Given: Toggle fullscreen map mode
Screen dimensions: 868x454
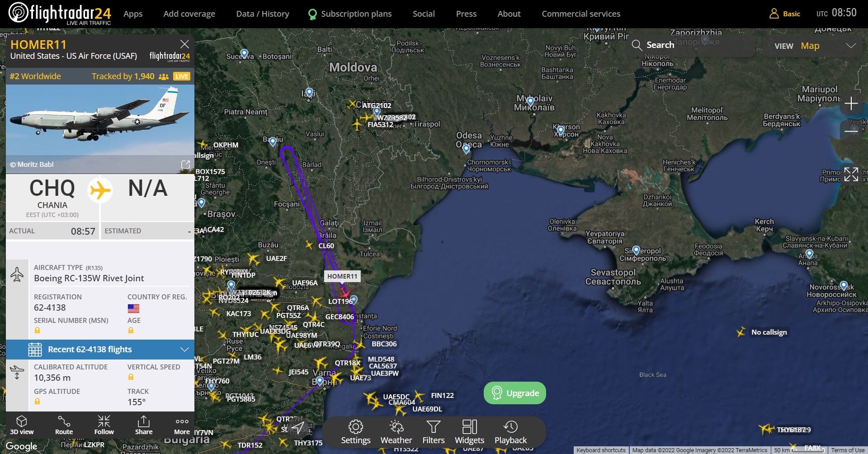Looking at the screenshot, I should pyautogui.click(x=851, y=174).
